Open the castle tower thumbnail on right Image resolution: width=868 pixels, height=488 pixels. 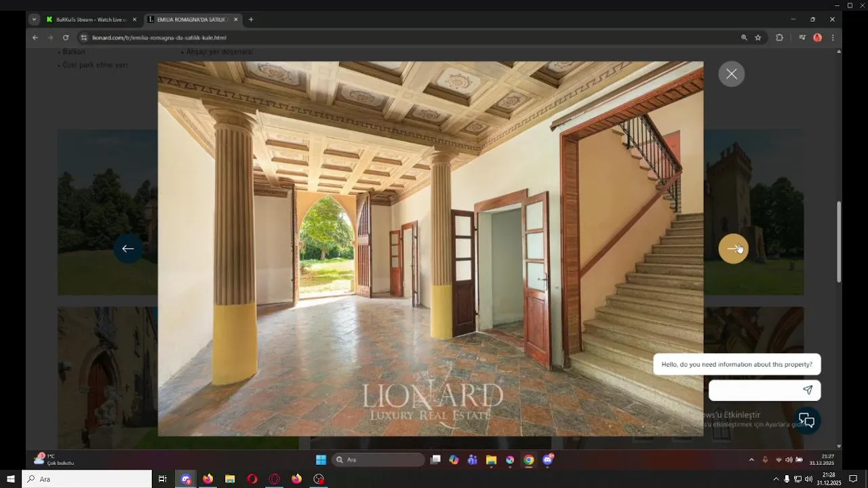753,212
